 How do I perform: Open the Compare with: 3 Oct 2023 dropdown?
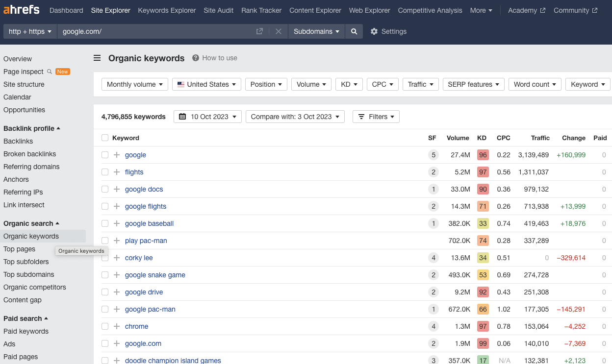pos(295,117)
